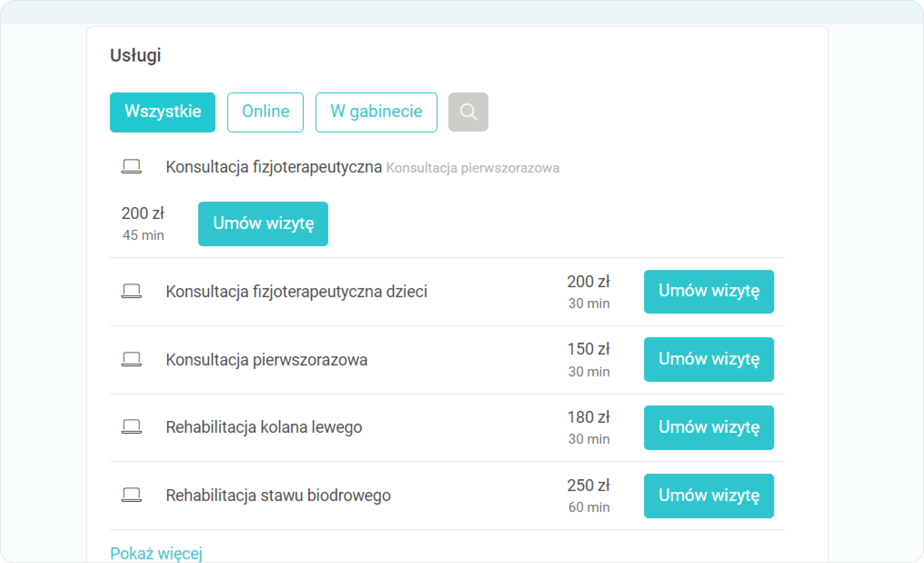This screenshot has height=563, width=924.
Task: Click laptop icon in the 150 zł Konsultacja pierwszorazowa row
Action: click(x=131, y=359)
